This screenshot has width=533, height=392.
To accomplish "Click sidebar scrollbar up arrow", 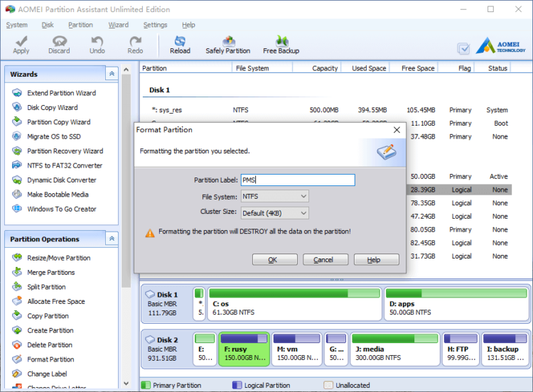I will (126, 70).
